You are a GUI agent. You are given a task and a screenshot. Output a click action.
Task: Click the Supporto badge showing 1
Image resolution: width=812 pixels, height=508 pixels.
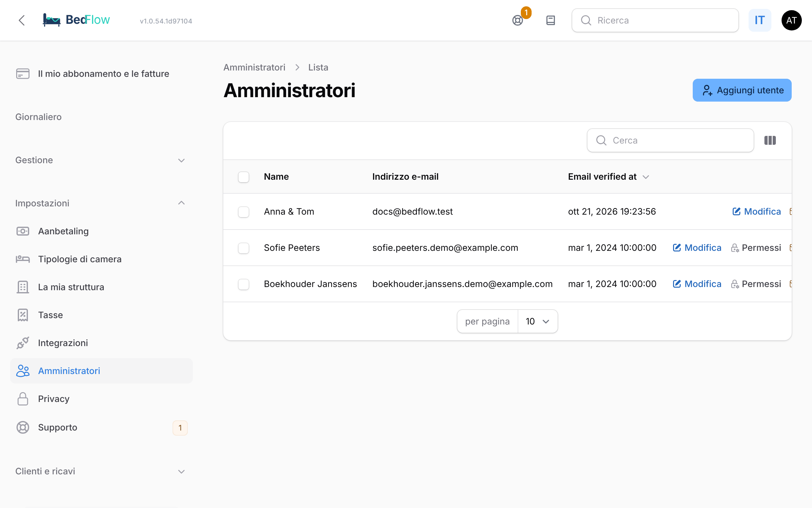(x=180, y=428)
